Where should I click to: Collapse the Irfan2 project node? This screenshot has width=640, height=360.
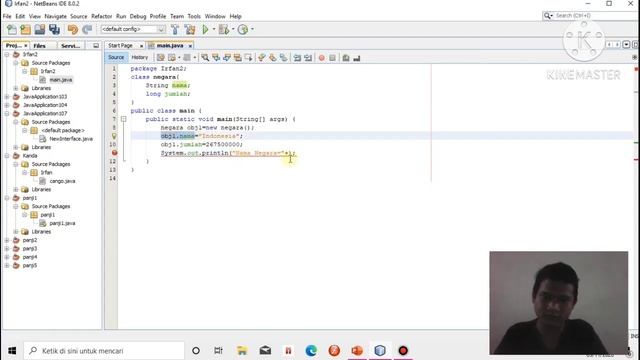click(x=7, y=54)
